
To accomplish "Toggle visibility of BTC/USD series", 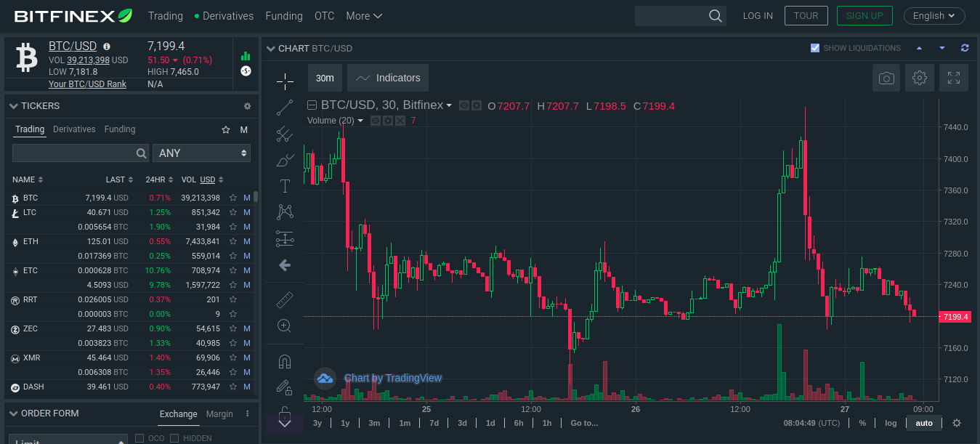I will (464, 105).
